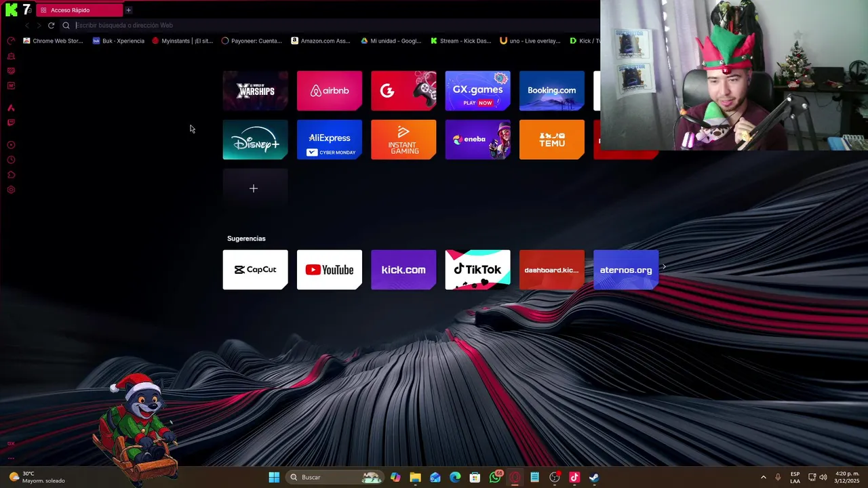Open the Stream - Kick Dashboard bookmark
The image size is (868, 488).
[460, 41]
